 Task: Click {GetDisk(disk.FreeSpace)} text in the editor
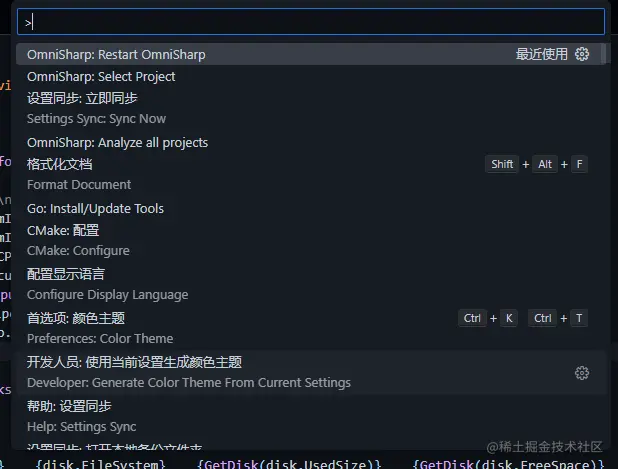508,464
